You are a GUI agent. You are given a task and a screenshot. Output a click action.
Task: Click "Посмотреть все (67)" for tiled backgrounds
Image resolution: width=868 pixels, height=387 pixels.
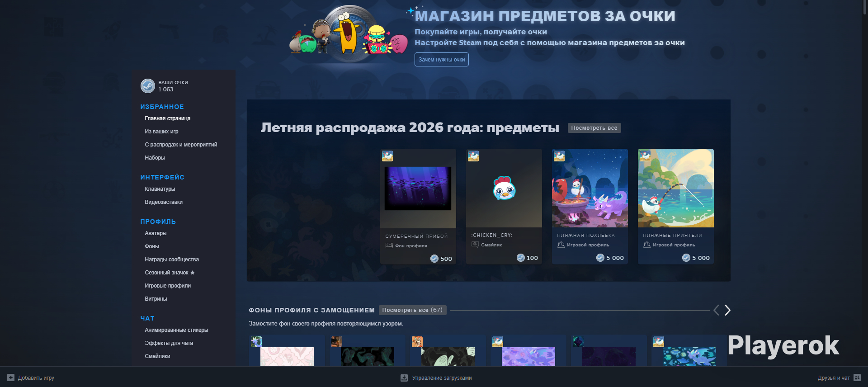412,310
